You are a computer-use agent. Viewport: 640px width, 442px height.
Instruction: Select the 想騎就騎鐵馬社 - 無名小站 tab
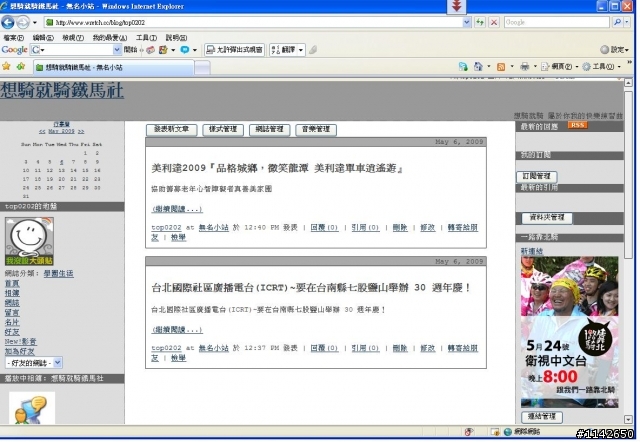pos(113,68)
